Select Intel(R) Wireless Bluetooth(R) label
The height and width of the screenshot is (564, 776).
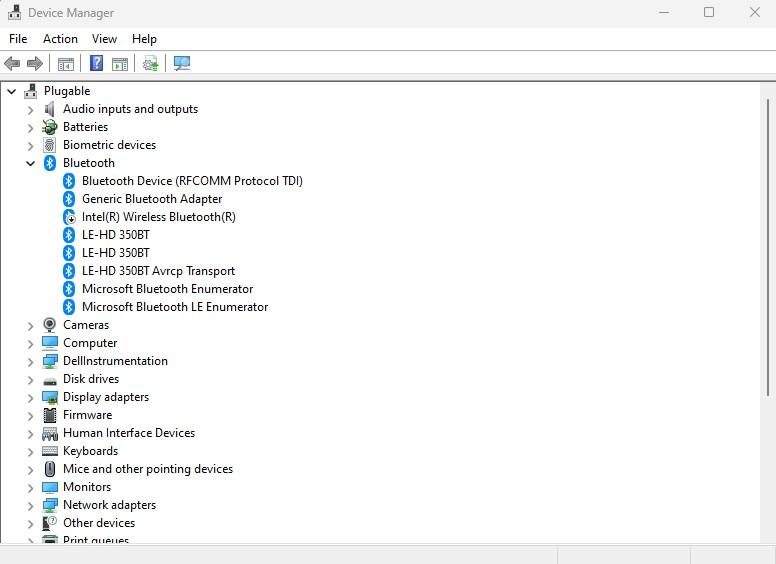click(x=159, y=217)
